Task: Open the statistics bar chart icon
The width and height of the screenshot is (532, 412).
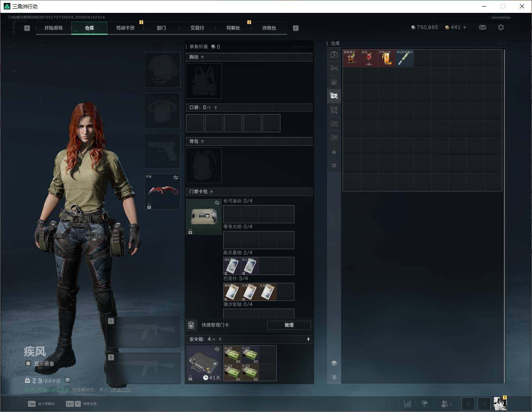Action: (x=408, y=404)
